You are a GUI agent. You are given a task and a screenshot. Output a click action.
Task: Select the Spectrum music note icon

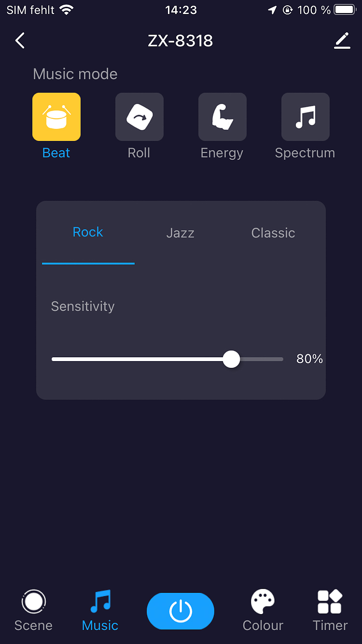pyautogui.click(x=306, y=117)
